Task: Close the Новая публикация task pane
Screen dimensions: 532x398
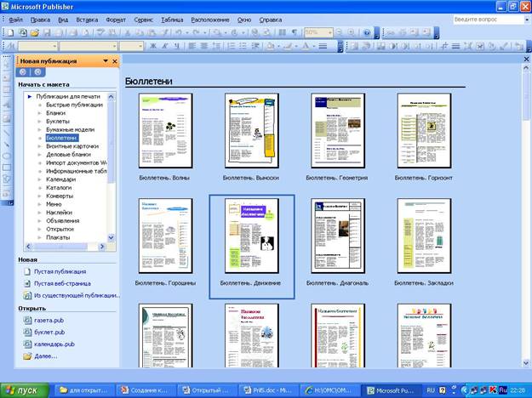Action: click(115, 61)
